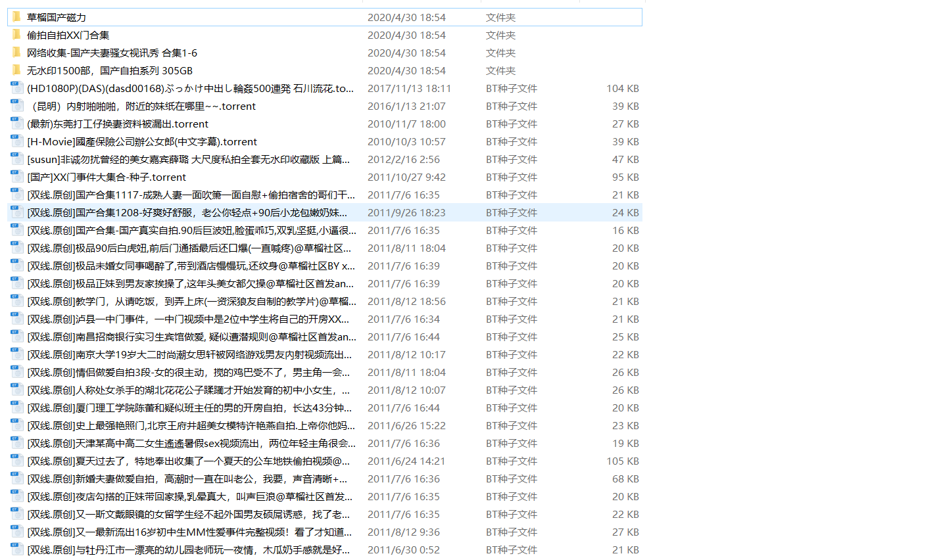The height and width of the screenshot is (560, 941).
Task: Select the file name starting with [H-Movie]
Action: tap(142, 141)
